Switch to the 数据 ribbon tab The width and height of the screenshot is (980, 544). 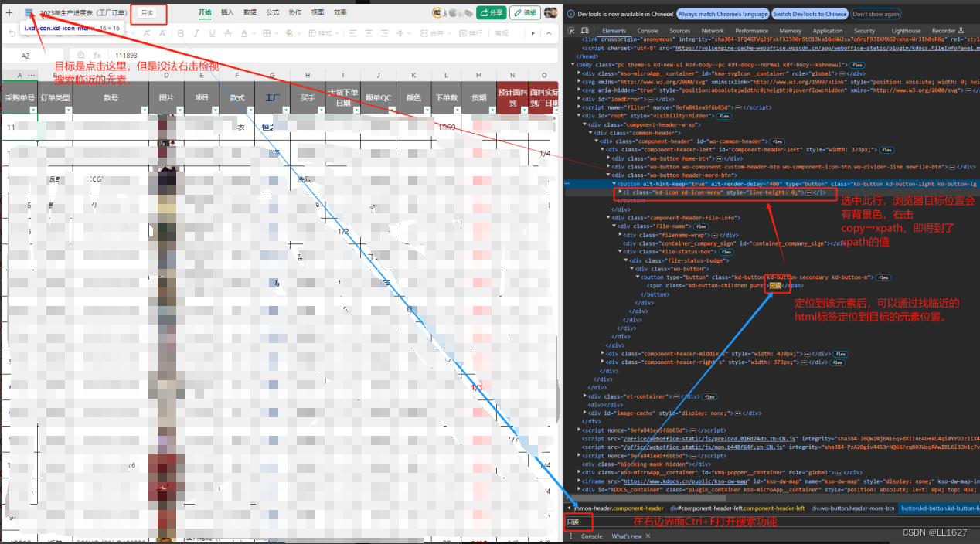250,12
